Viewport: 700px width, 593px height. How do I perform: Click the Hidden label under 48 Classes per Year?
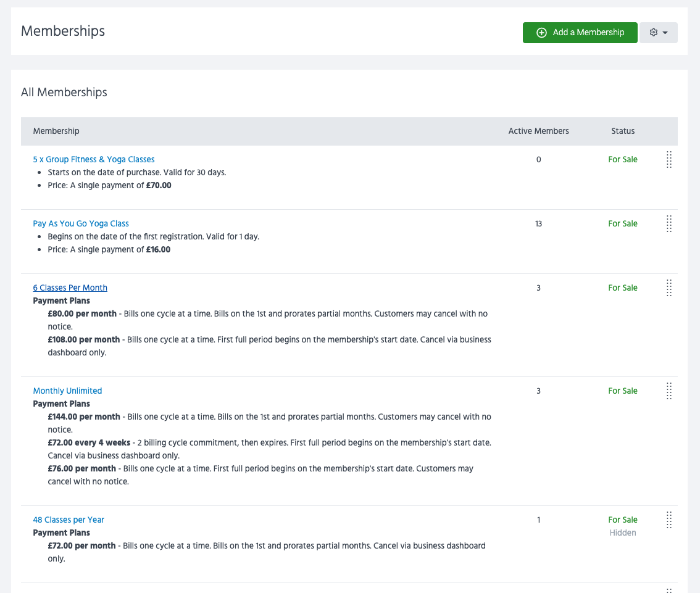tap(622, 533)
